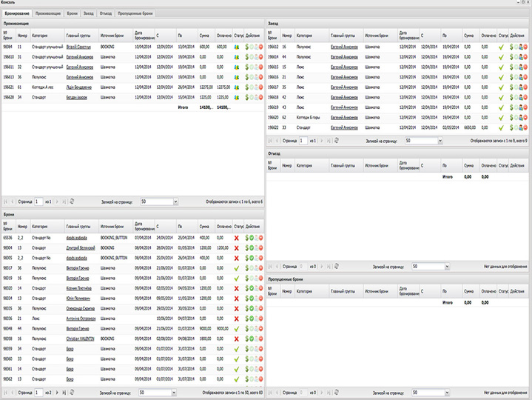Click the red delete icon for booking 196628

click(260, 96)
